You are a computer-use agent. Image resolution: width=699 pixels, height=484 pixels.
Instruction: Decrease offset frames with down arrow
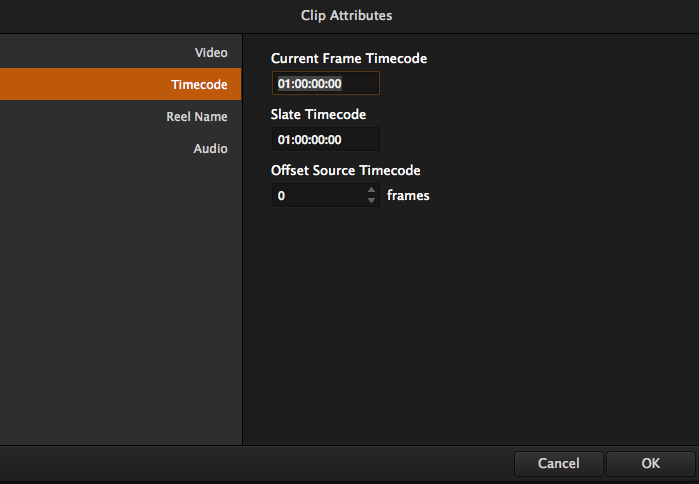372,201
